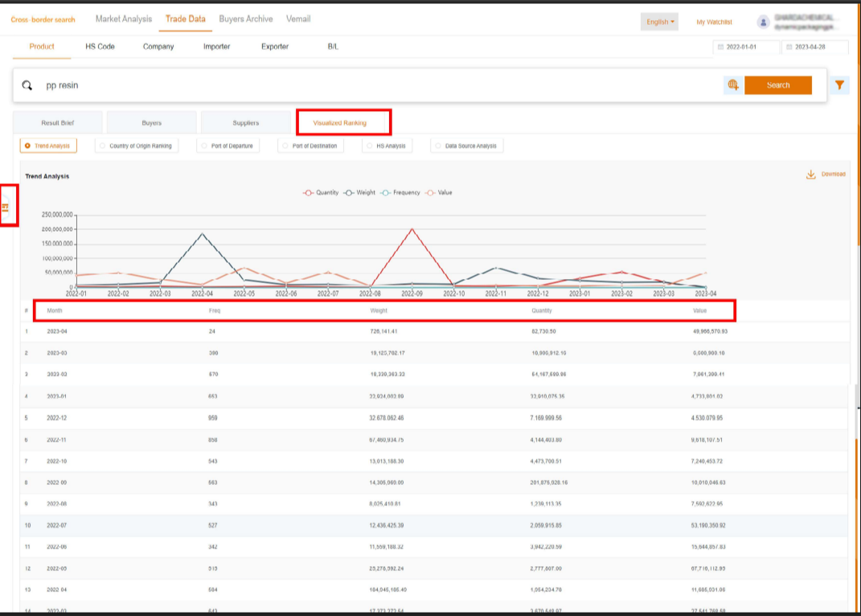
Task: Toggle the Quantity legend marker
Action: coord(309,193)
